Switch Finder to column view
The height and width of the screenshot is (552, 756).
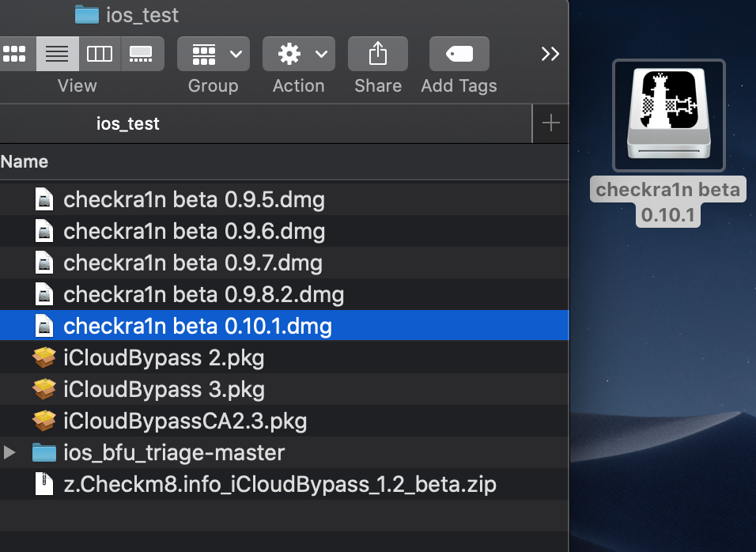pos(100,54)
